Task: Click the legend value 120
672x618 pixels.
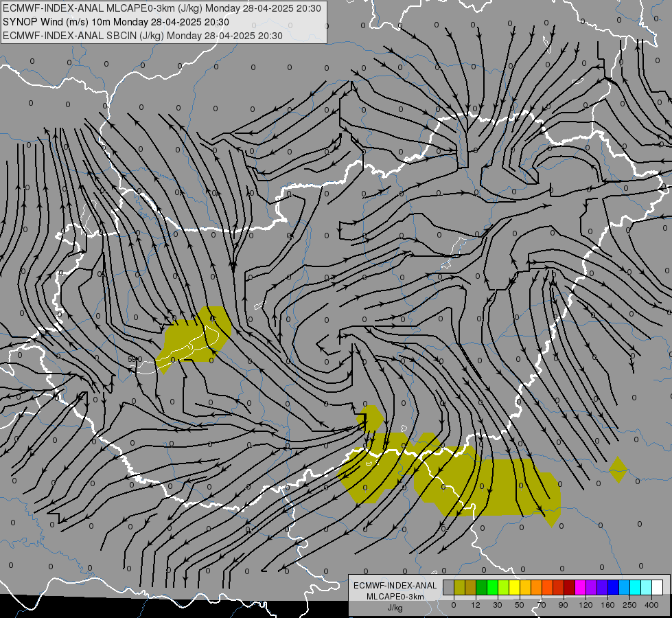Action: pos(586,605)
